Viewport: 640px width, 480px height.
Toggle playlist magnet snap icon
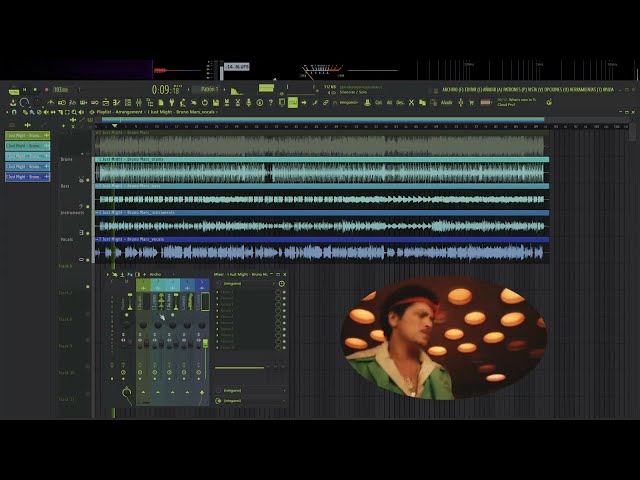(x=14, y=112)
